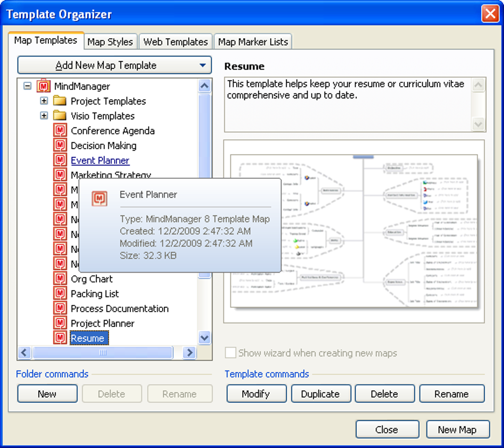Select the Process Documentation template
This screenshot has height=448, width=504.
click(x=120, y=308)
